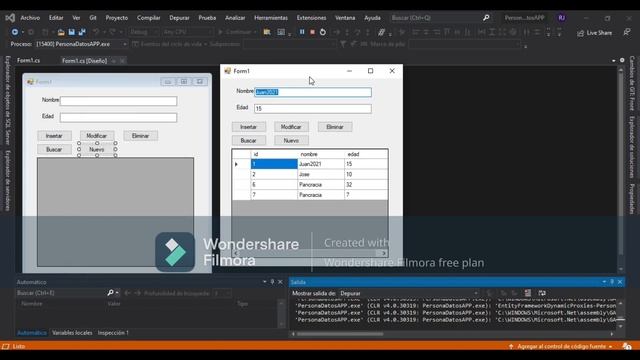Click the navigate back arrow icon in toolbar
640x360 pixels.
[x=15, y=32]
